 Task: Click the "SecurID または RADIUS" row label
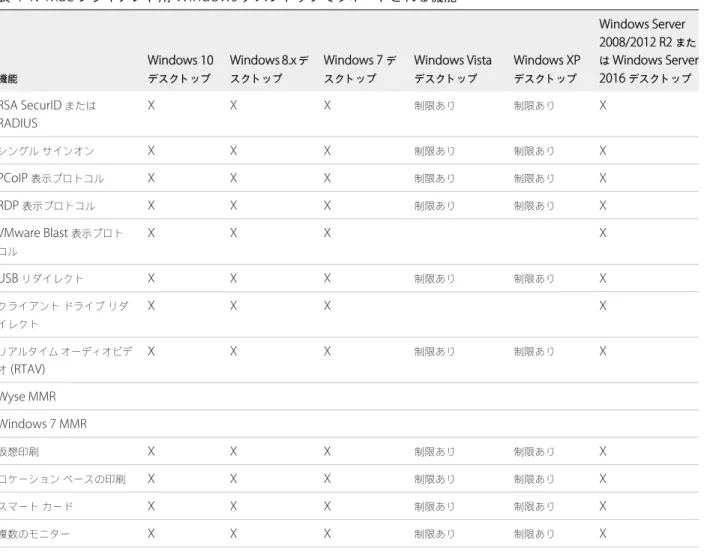[48, 114]
